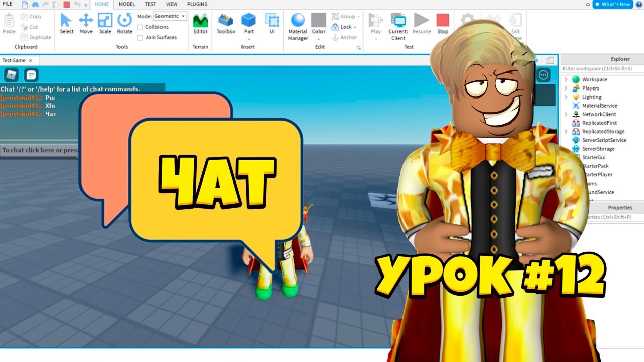Click the Play test icon

coord(376,20)
